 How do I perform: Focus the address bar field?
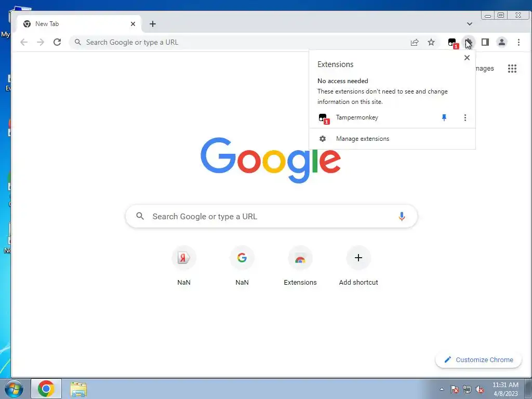pyautogui.click(x=237, y=42)
